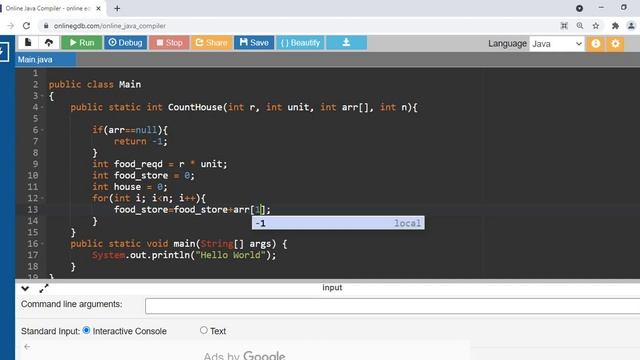Screen dimensions: 640x360
Task: Click 'house' variable on line 11
Action: coord(127,187)
